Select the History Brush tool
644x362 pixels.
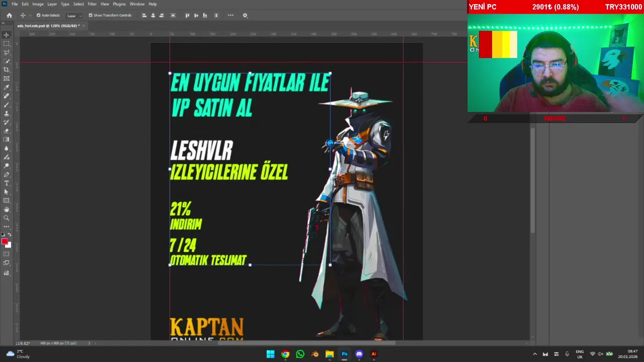coord(7,122)
